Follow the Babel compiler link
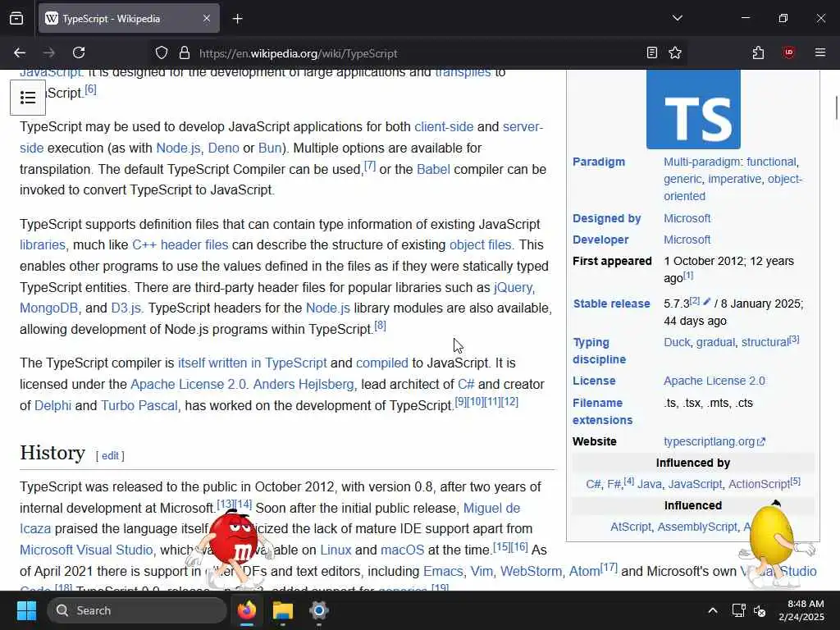 click(433, 169)
